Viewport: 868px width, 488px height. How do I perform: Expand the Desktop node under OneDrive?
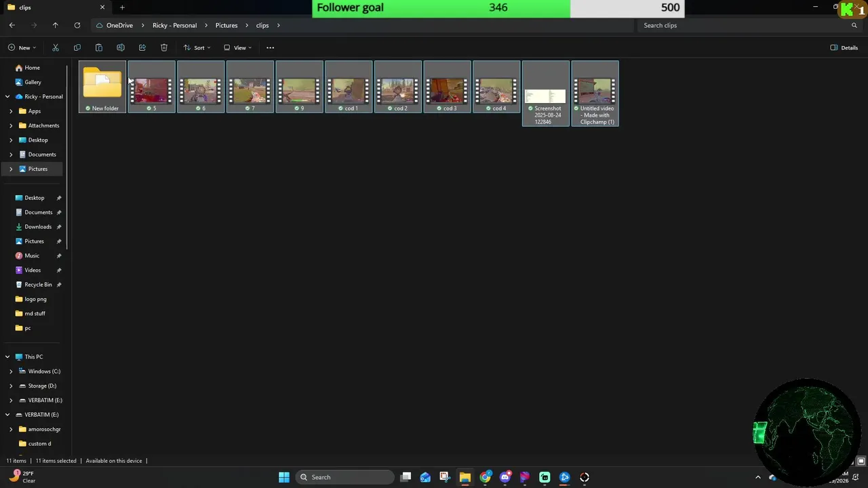pos(11,140)
